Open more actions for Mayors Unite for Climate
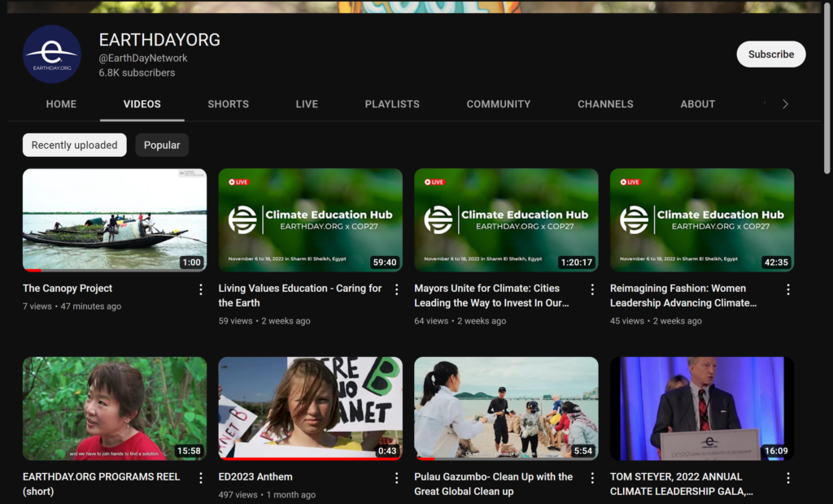Screen dimensions: 833x504 point(592,289)
